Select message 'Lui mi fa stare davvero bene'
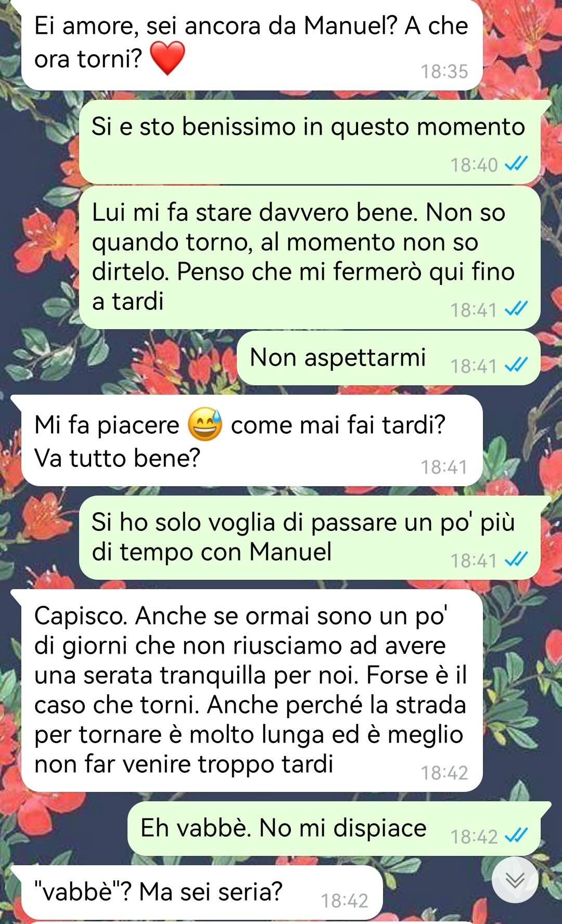This screenshot has height=924, width=562. tap(310, 257)
